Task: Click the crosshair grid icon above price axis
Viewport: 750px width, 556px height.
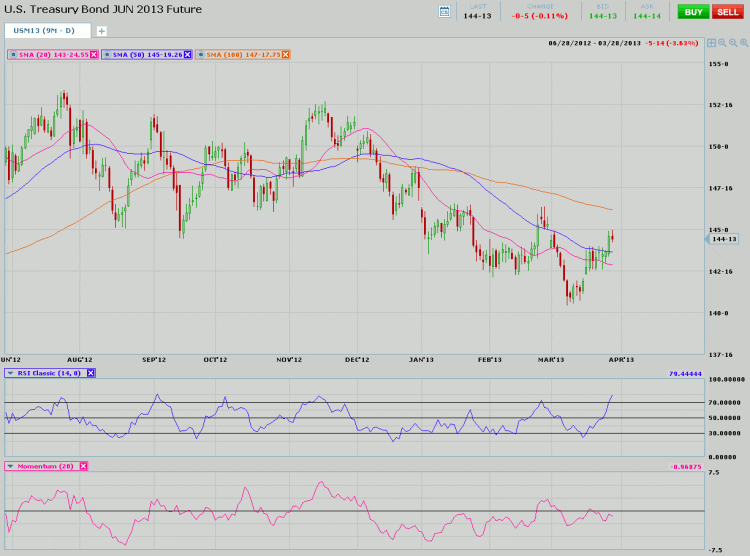Action: (711, 44)
